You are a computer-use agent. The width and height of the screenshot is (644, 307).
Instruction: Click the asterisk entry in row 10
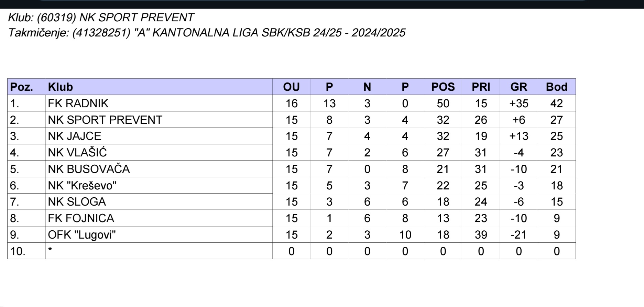[x=50, y=250]
